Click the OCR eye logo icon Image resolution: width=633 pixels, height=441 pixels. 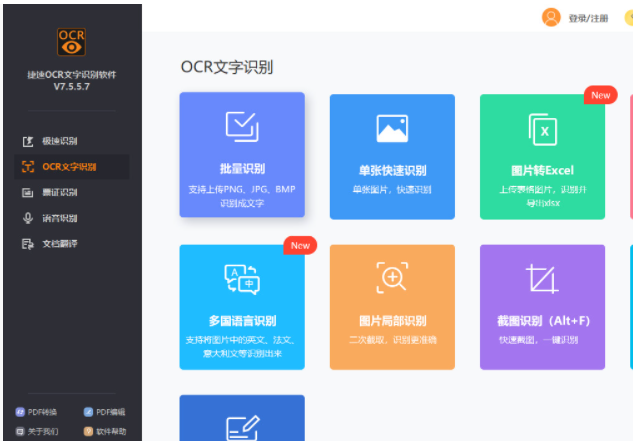click(x=71, y=42)
